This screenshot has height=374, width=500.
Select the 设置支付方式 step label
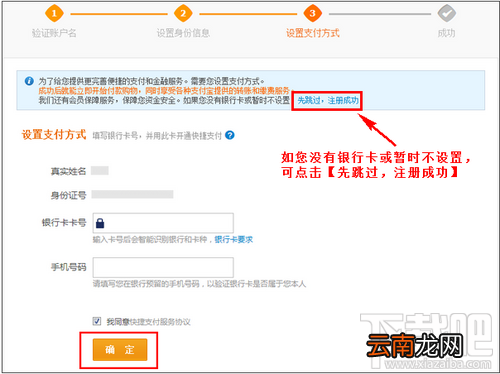(313, 33)
